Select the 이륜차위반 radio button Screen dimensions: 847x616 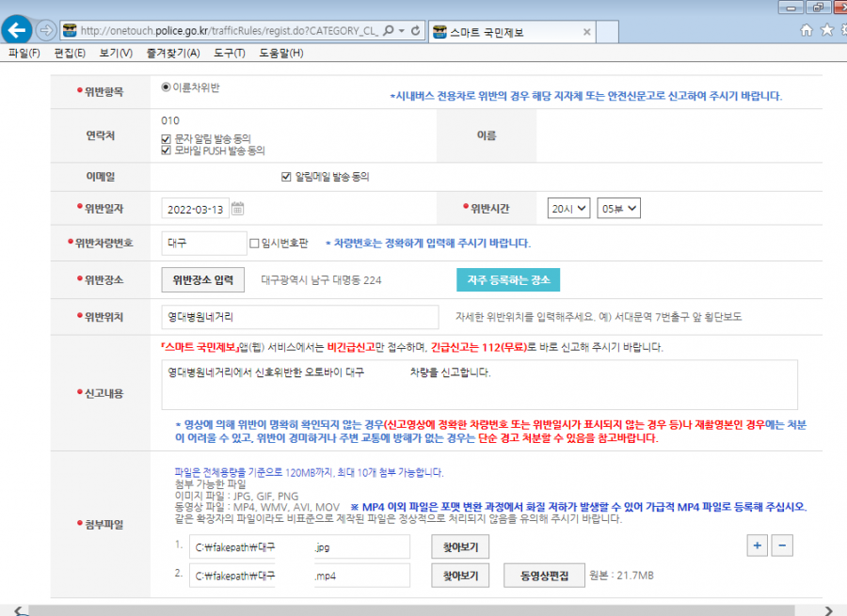(167, 87)
